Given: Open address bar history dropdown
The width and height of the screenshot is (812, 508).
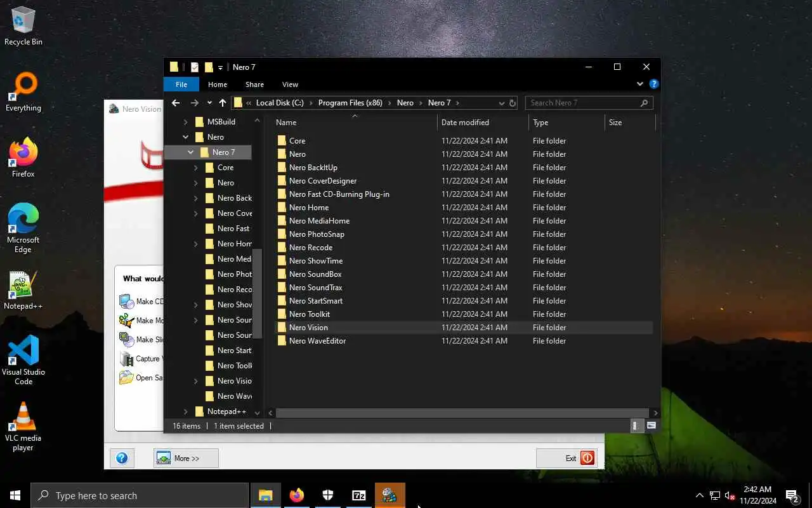Looking at the screenshot, I should pyautogui.click(x=501, y=103).
